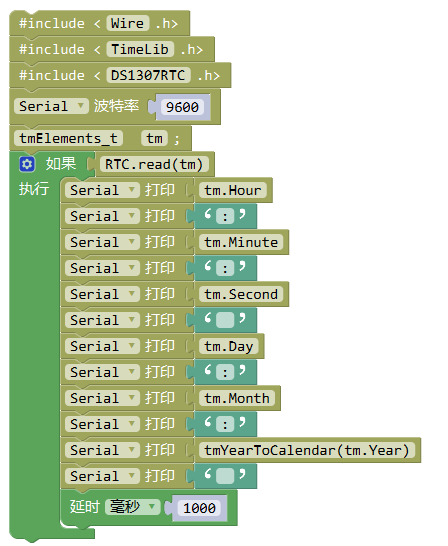Select the 打印 label in the tm.Second row
The image size is (448, 546).
160,294
